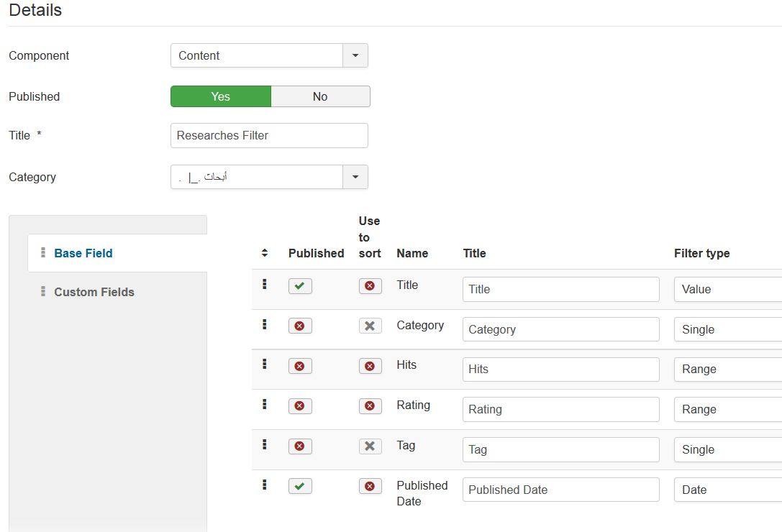Click the Rating title text field
The height and width of the screenshot is (532, 782).
coord(560,409)
